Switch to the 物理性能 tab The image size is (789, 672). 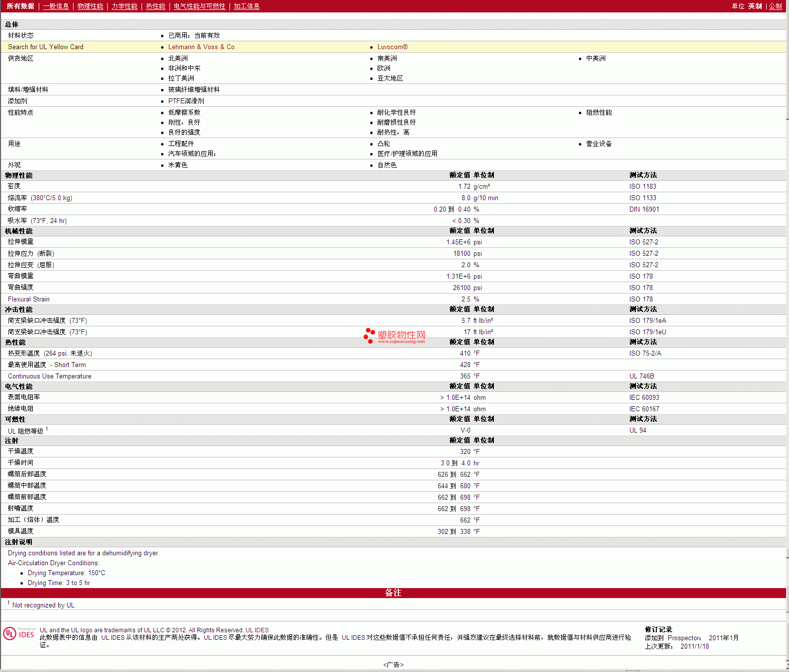(x=90, y=6)
